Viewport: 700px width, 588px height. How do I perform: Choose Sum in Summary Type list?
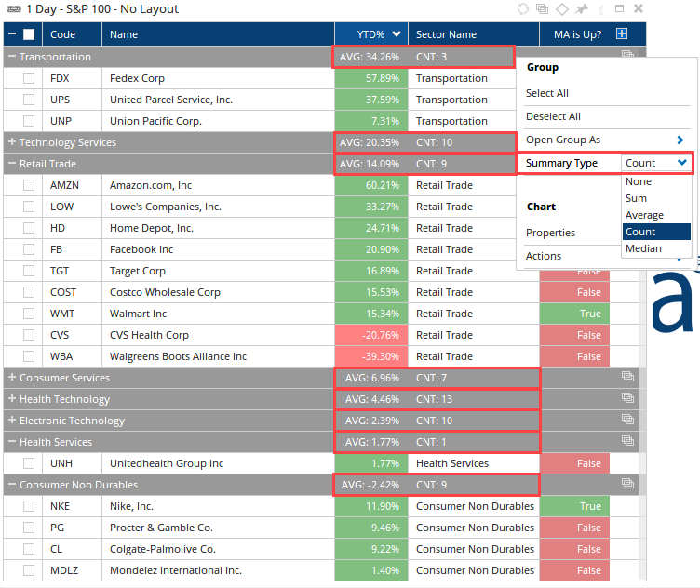656,198
